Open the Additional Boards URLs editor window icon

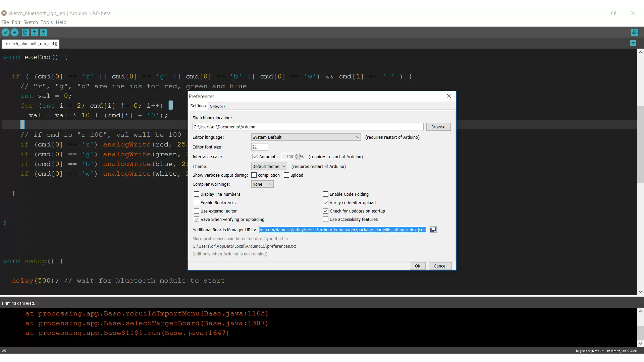433,230
